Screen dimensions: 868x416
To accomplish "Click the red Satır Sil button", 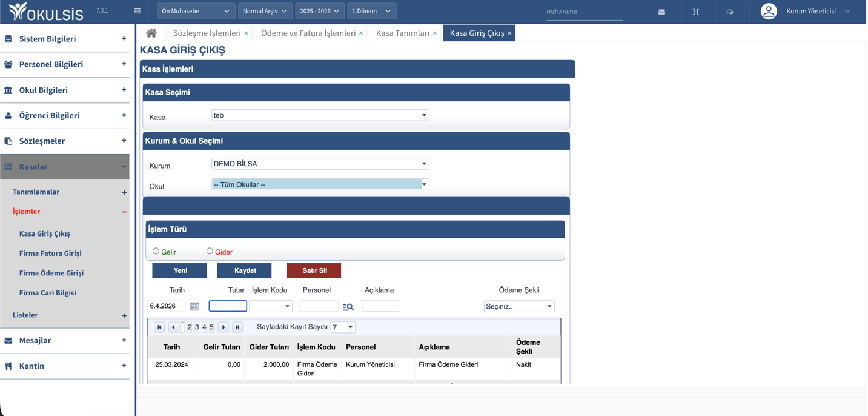I will 314,270.
